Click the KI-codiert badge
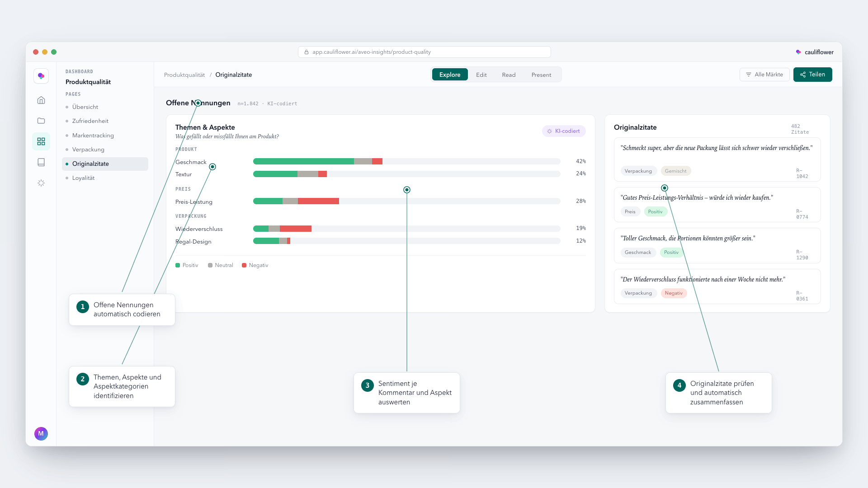This screenshot has height=488, width=868. (x=564, y=131)
